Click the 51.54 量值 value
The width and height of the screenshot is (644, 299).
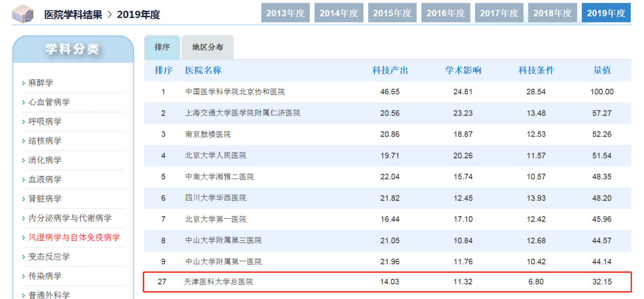click(x=602, y=155)
